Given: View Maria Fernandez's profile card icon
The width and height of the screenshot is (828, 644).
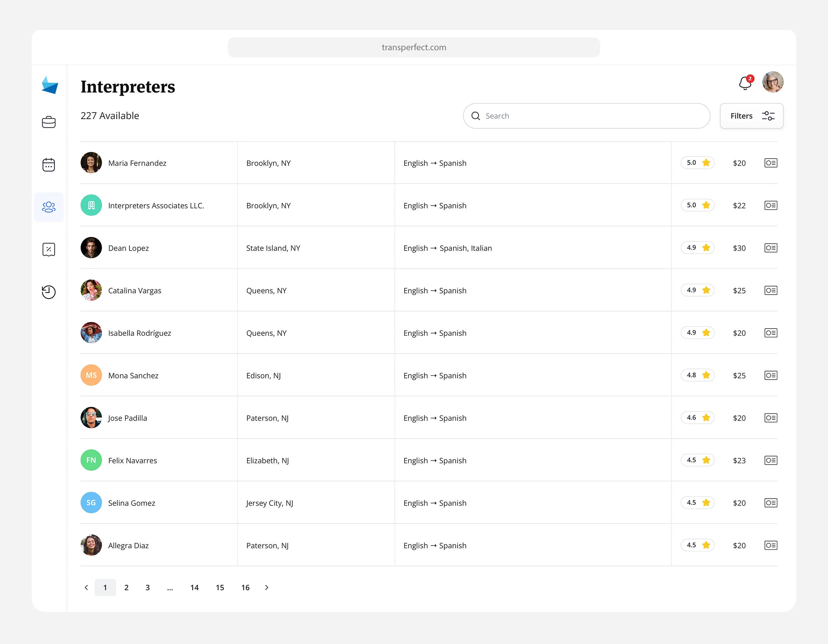Looking at the screenshot, I should 770,163.
